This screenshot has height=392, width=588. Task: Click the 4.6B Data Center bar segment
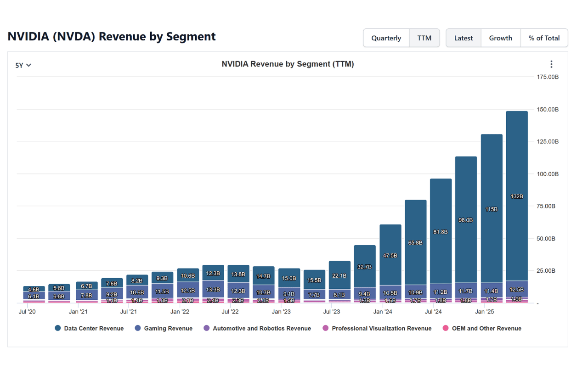[34, 289]
